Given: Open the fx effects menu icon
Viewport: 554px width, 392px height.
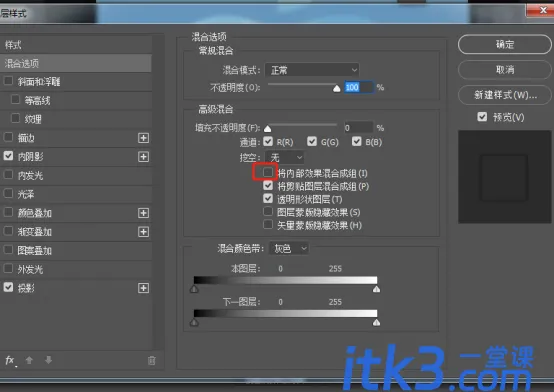Looking at the screenshot, I should click(x=10, y=361).
